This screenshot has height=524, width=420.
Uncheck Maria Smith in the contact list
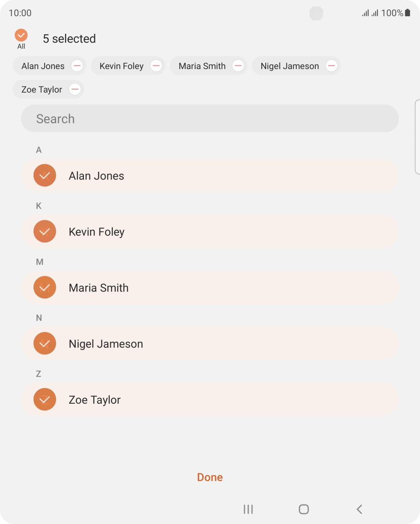coord(45,288)
